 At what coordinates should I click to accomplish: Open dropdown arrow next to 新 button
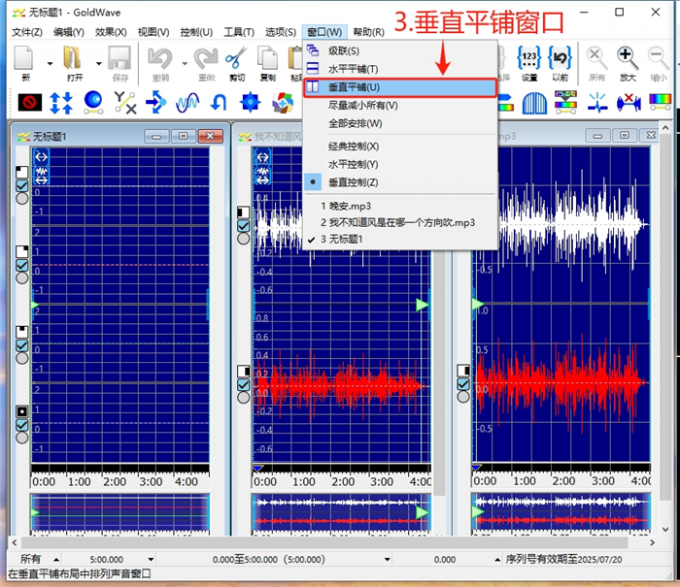click(50, 64)
